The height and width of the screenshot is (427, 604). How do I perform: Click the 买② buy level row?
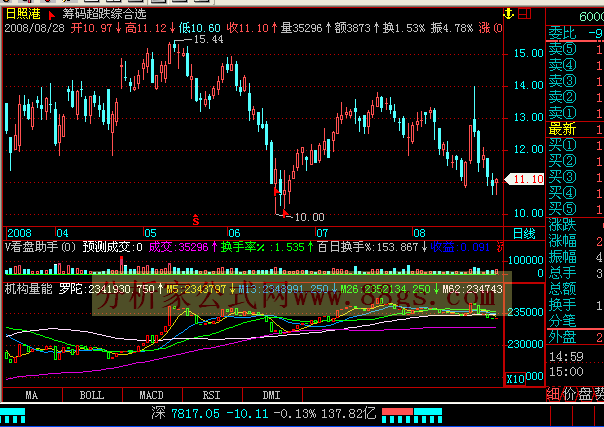point(576,161)
